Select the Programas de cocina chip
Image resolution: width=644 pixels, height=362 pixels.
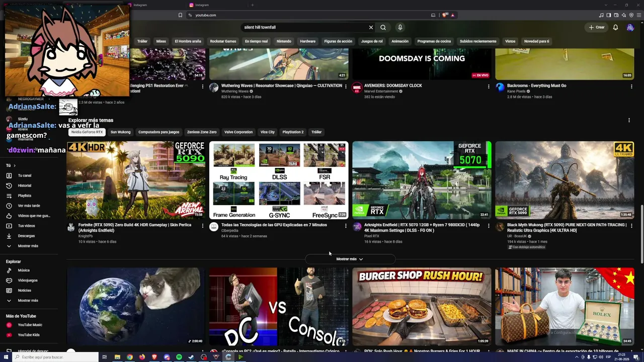(x=434, y=41)
